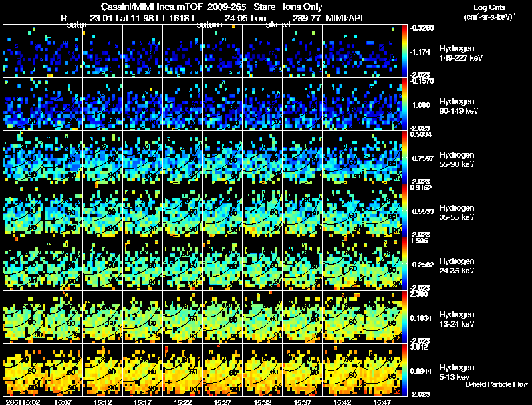Click the MIMI/APL label in the header
This screenshot has width=532, height=405.
[x=345, y=18]
